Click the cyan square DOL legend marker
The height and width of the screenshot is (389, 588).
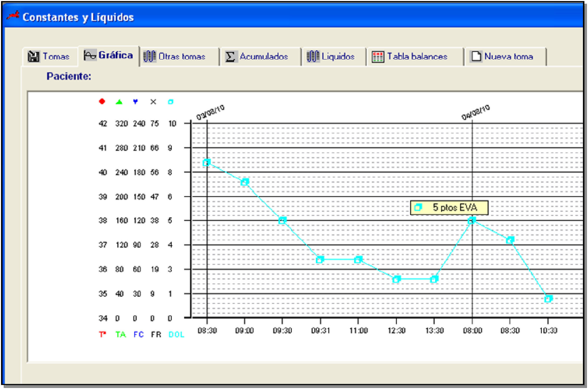pyautogui.click(x=170, y=102)
